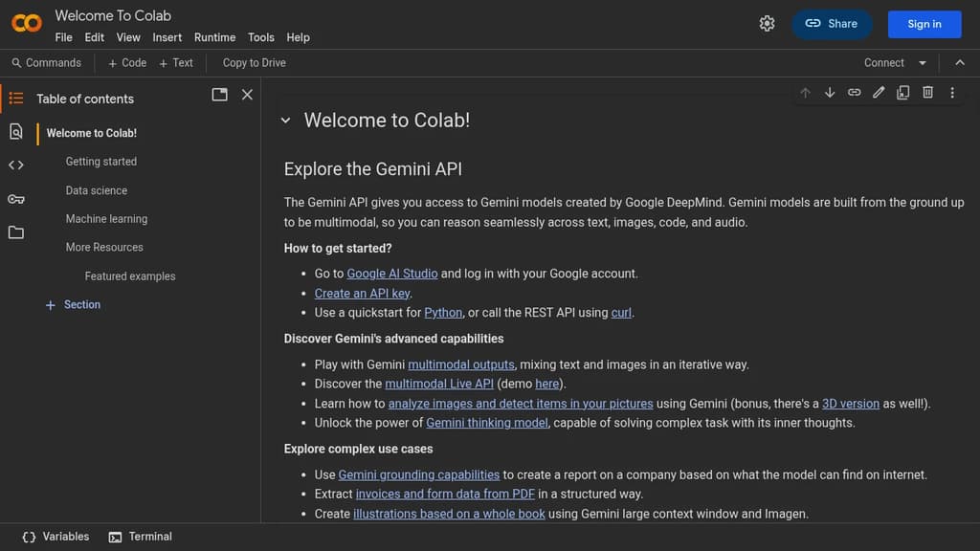The image size is (980, 551).
Task: Open the Gemini thinking model link
Action: 487,423
